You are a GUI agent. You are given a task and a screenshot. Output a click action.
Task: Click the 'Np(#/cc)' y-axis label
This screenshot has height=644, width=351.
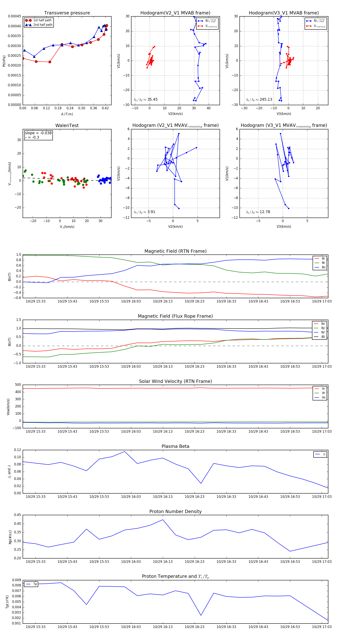(10, 537)
